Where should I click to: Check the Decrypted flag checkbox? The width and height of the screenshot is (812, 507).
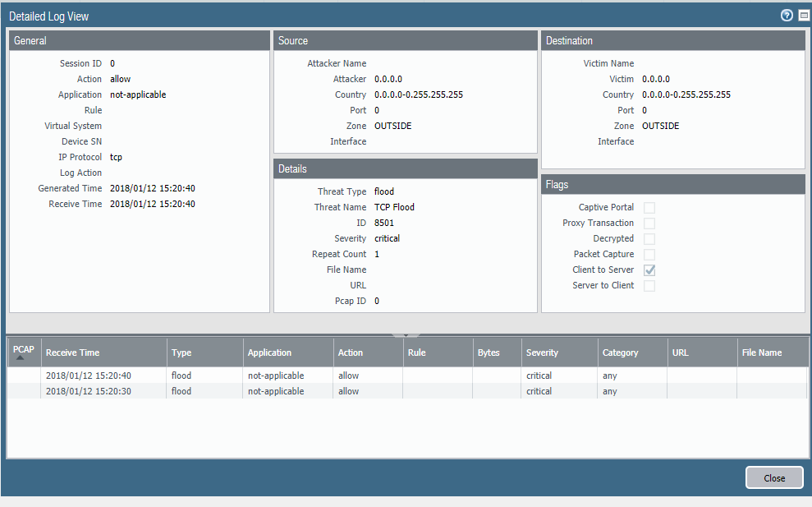pyautogui.click(x=649, y=239)
